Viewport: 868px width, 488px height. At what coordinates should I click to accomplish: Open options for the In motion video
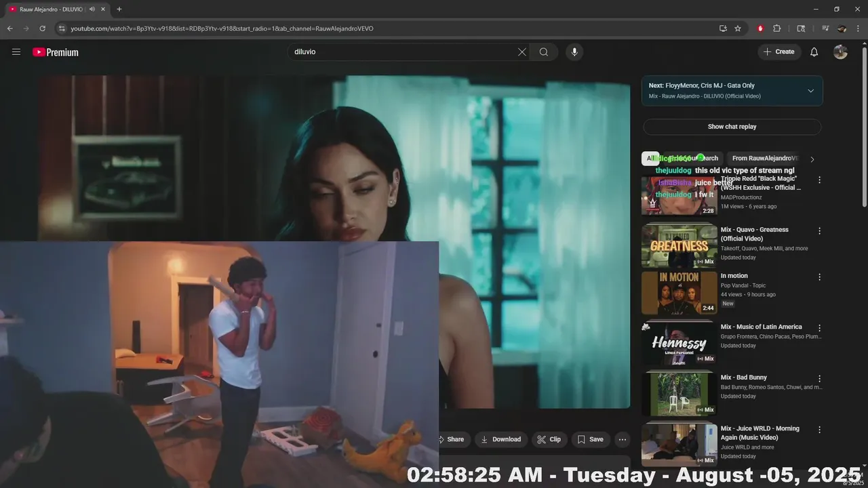tap(819, 277)
